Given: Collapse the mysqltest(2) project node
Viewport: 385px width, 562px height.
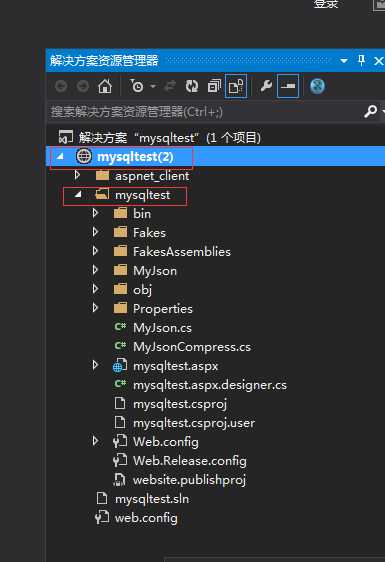Looking at the screenshot, I should [60, 156].
